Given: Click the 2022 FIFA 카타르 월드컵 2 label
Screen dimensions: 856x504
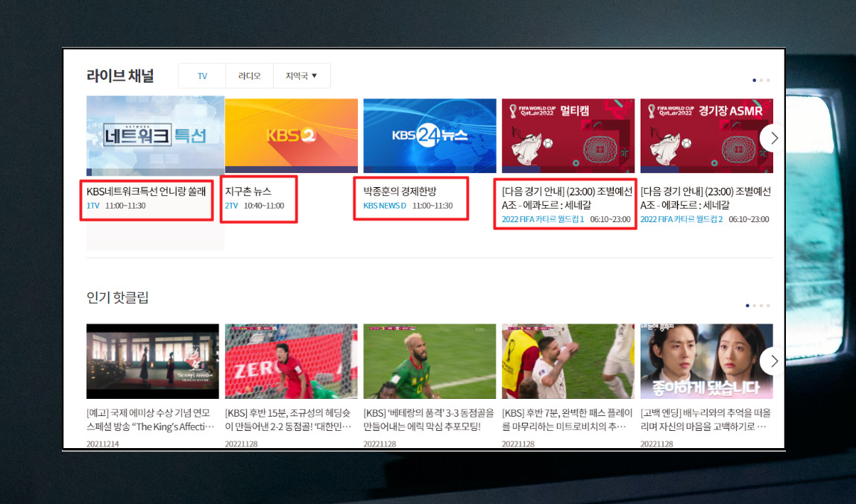Looking at the screenshot, I should point(682,219).
